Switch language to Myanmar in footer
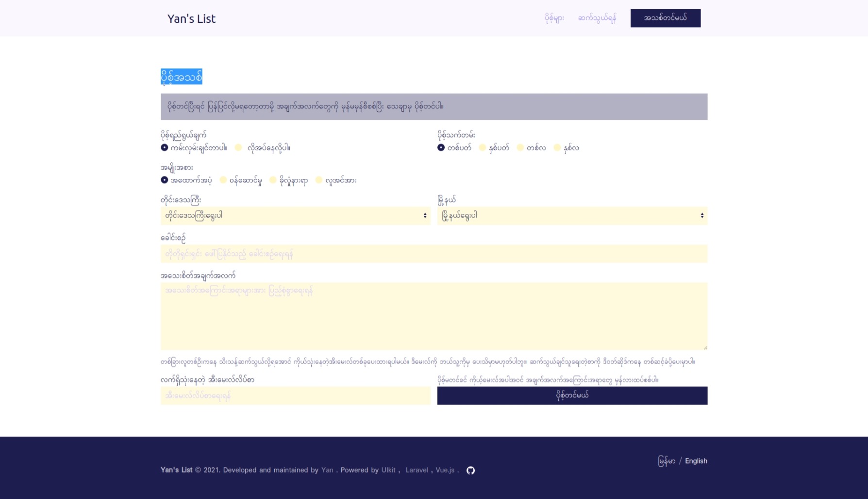The image size is (868, 499). pyautogui.click(x=667, y=461)
